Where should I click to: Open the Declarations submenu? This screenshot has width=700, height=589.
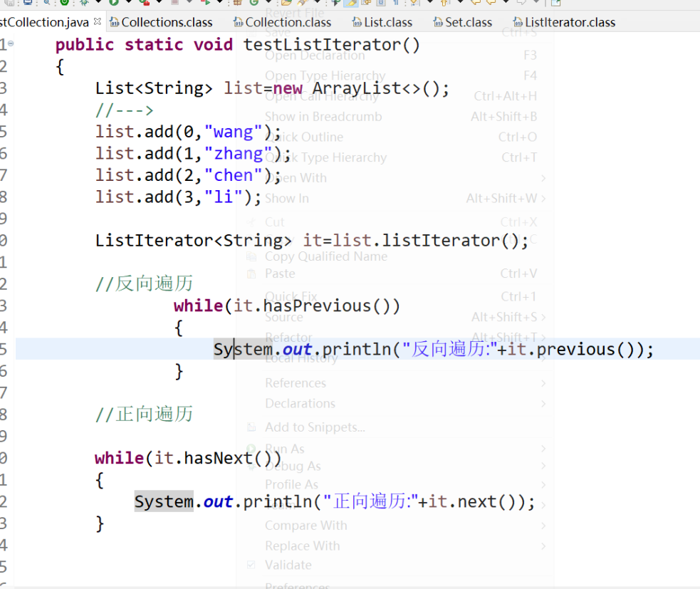300,403
